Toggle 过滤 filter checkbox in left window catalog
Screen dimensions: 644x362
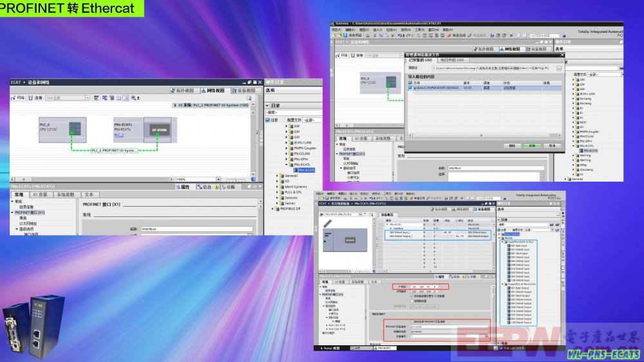coord(268,120)
